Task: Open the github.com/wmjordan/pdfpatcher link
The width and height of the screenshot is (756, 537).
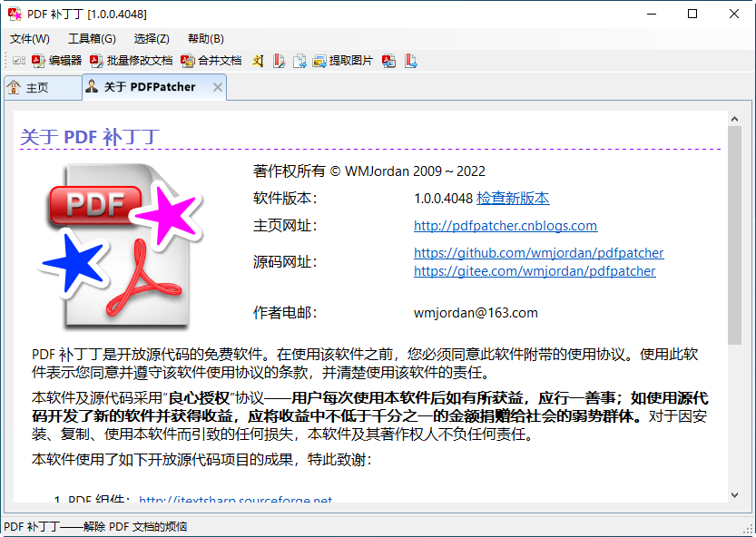Action: tap(539, 253)
